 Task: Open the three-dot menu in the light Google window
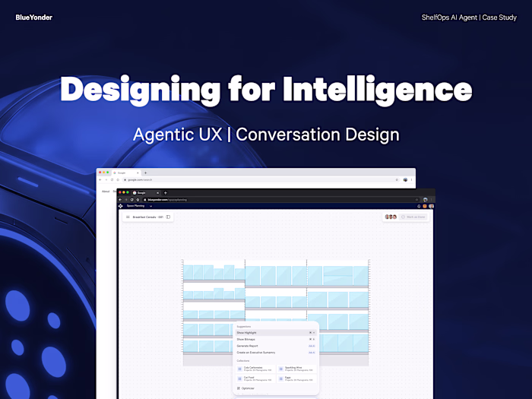[x=412, y=180]
